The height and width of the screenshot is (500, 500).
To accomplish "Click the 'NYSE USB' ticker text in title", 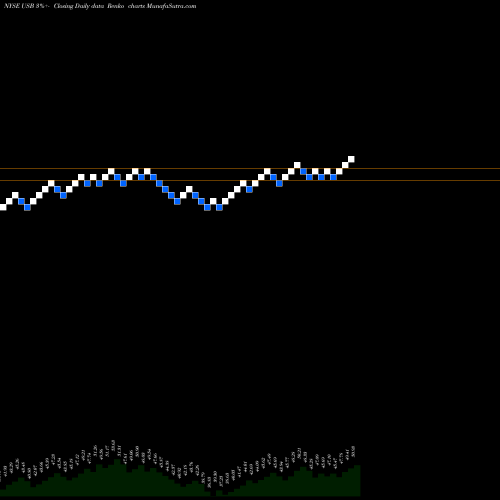I will point(19,6).
